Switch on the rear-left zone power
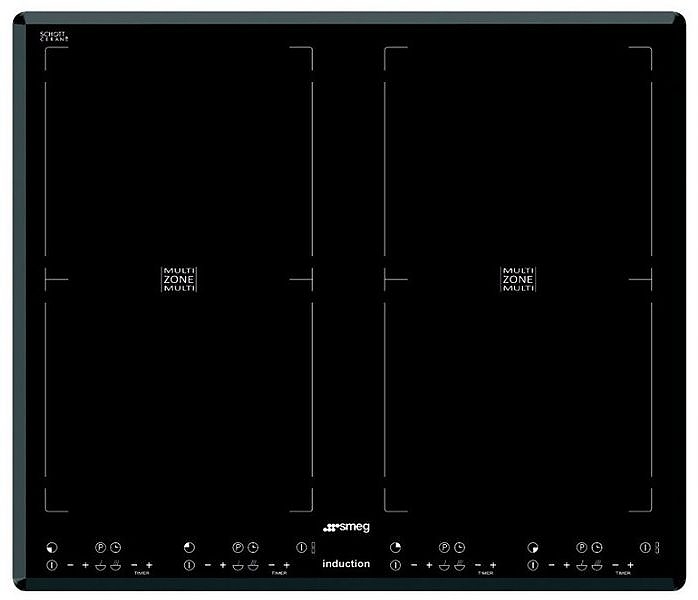This screenshot has width=698, height=600. click(189, 565)
